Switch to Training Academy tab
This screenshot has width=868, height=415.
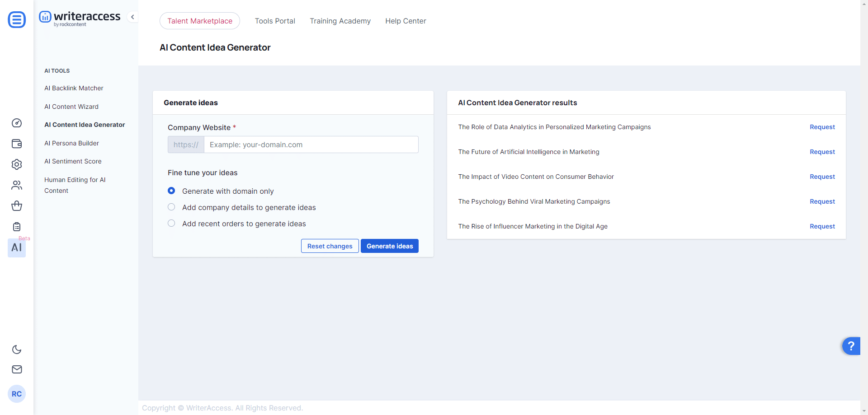[x=340, y=21]
